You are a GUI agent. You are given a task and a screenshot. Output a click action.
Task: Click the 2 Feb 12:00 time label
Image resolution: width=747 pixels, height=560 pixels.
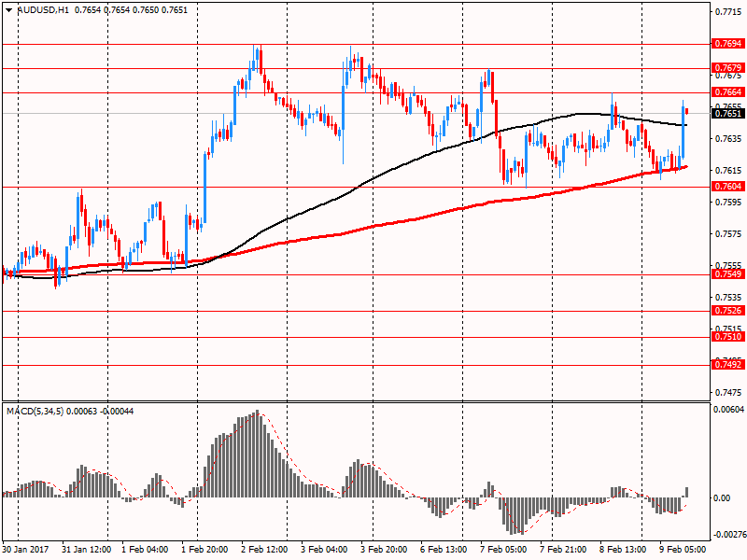pyautogui.click(x=263, y=550)
